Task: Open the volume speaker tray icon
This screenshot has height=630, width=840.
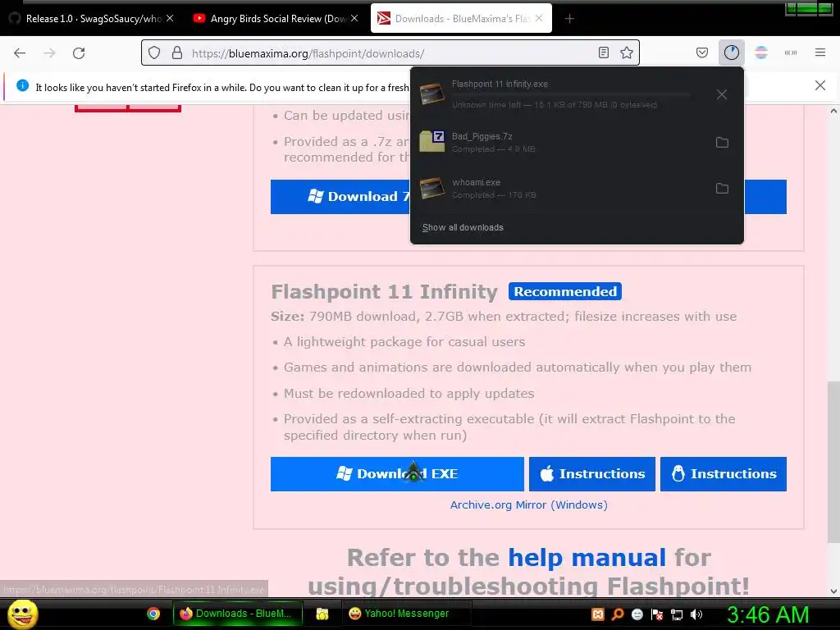Action: pos(696,614)
